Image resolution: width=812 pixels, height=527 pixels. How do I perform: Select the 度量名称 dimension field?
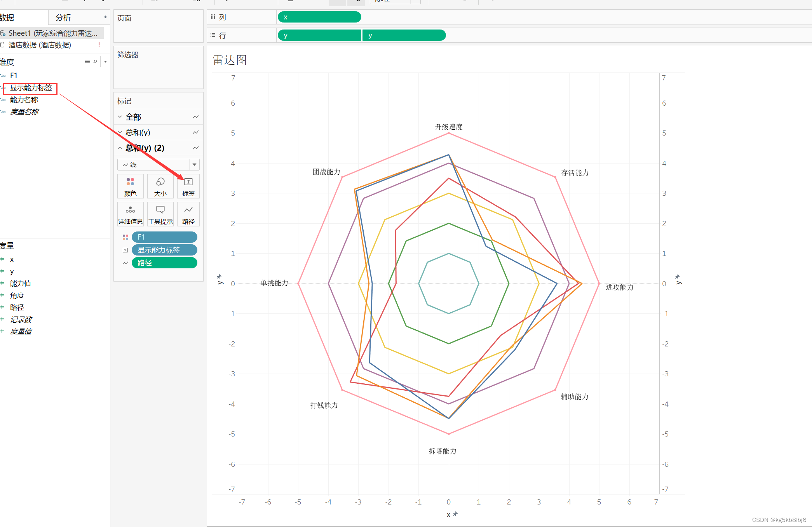(x=24, y=112)
